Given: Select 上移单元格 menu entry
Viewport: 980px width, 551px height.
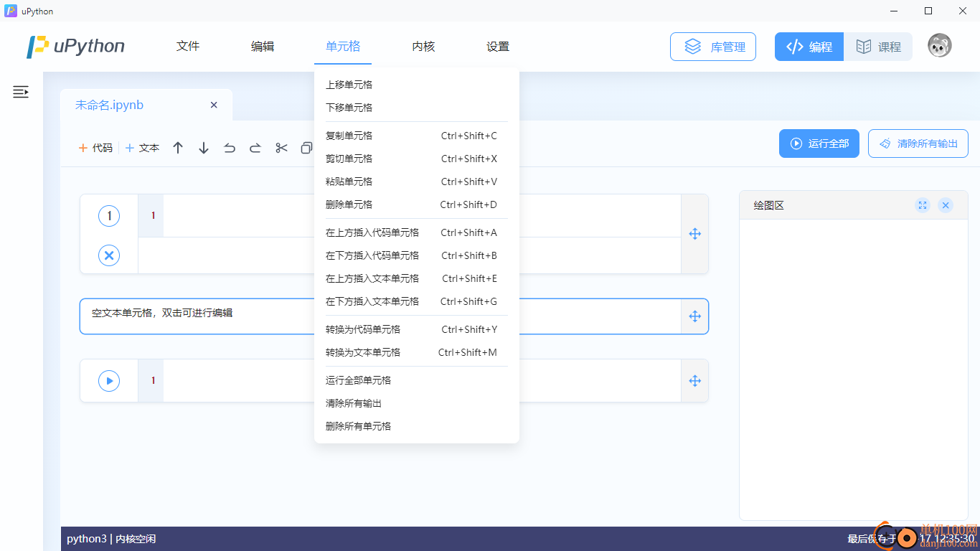Looking at the screenshot, I should coord(416,85).
